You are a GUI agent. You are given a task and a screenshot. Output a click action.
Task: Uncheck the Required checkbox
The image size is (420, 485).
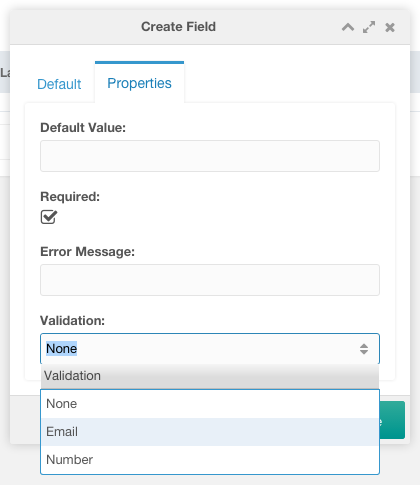coord(49,217)
